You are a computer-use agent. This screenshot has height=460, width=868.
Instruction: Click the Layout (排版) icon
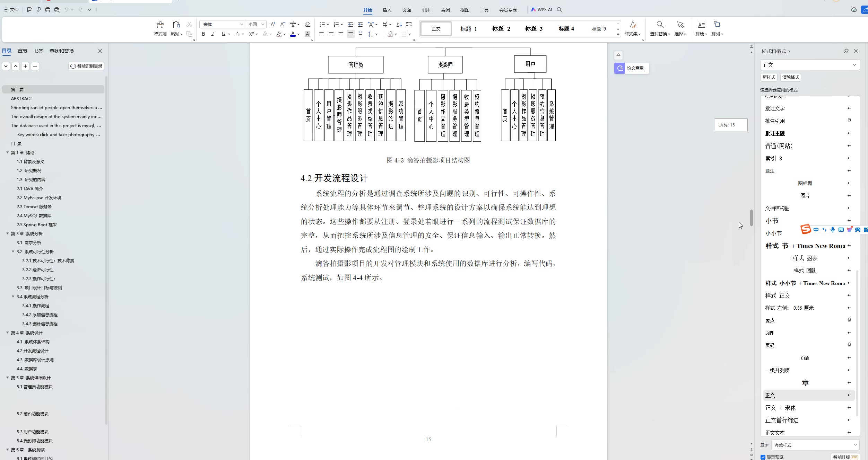click(x=701, y=25)
